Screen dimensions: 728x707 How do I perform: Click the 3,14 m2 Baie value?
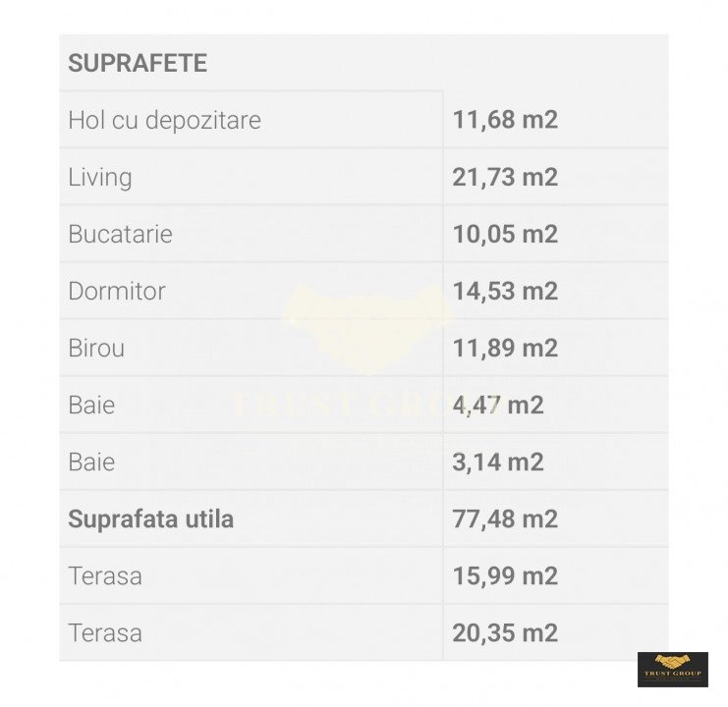[498, 462]
